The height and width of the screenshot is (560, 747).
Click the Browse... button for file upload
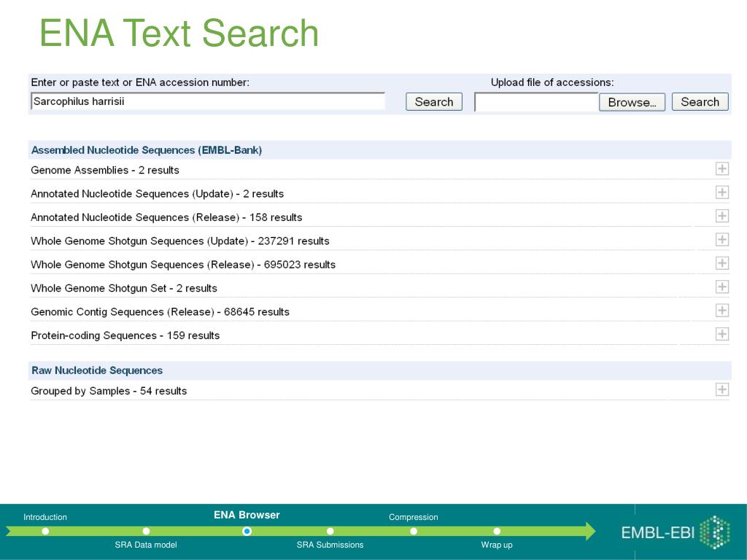click(632, 102)
